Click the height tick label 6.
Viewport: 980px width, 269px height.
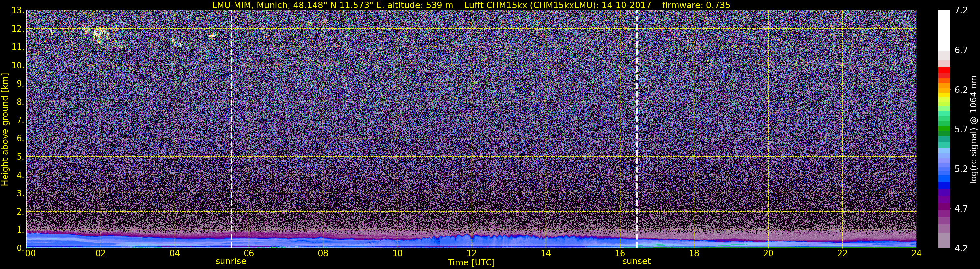(x=20, y=138)
